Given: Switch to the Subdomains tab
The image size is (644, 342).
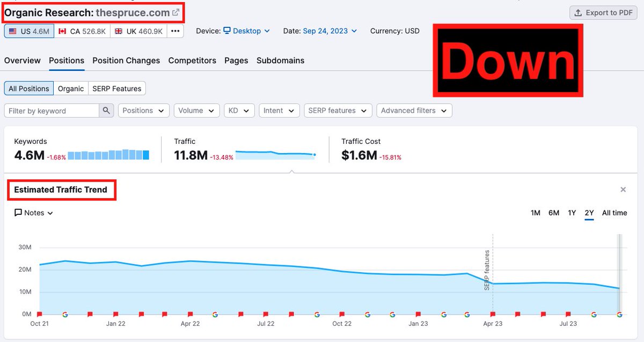Looking at the screenshot, I should [280, 61].
